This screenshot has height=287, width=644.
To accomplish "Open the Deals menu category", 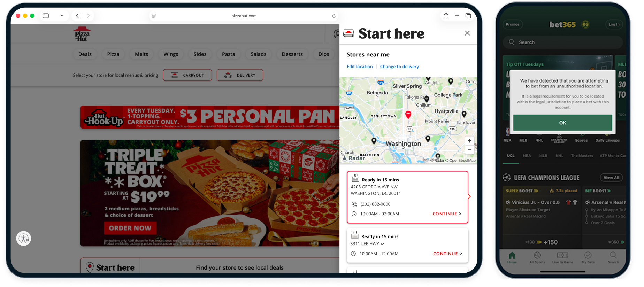I will [x=85, y=54].
